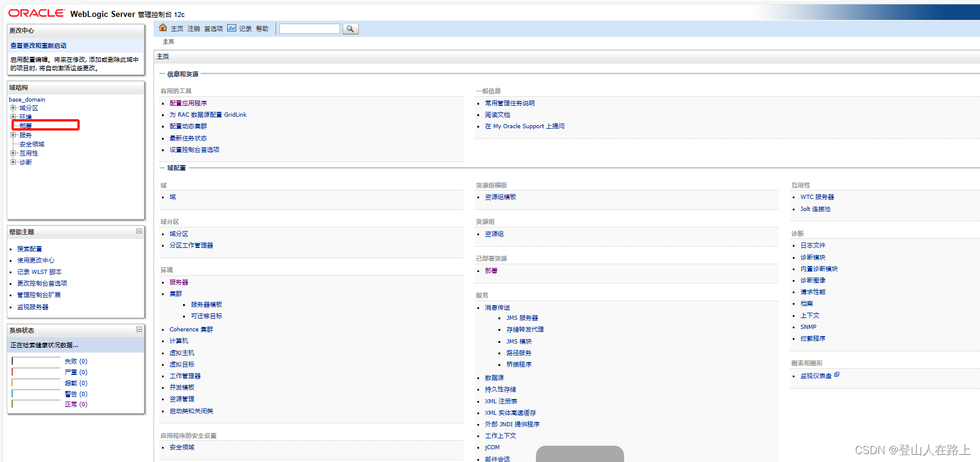This screenshot has width=980, height=462.
Task: Open 在 My Oracle Support 上提问
Action: tap(525, 126)
